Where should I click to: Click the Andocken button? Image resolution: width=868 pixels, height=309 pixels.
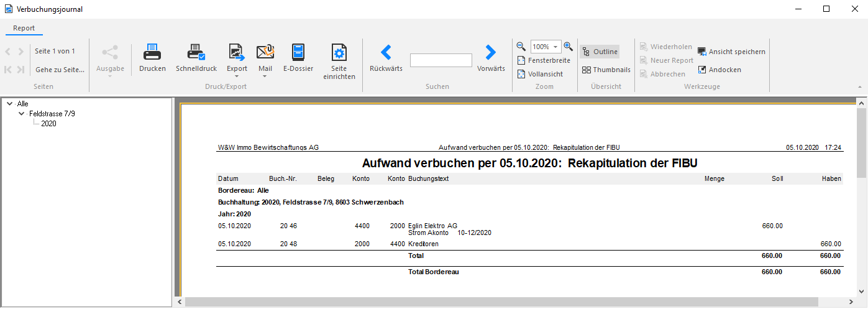(x=720, y=70)
